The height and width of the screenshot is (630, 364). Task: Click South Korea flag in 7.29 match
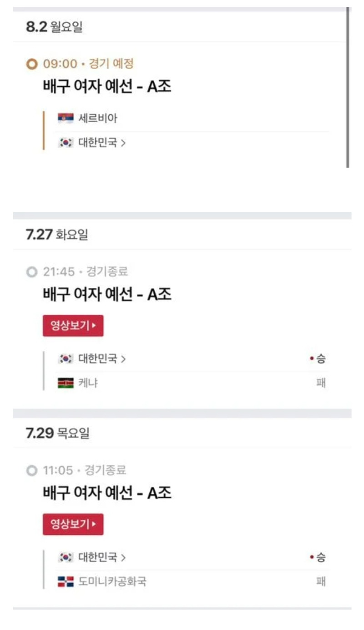coord(66,557)
